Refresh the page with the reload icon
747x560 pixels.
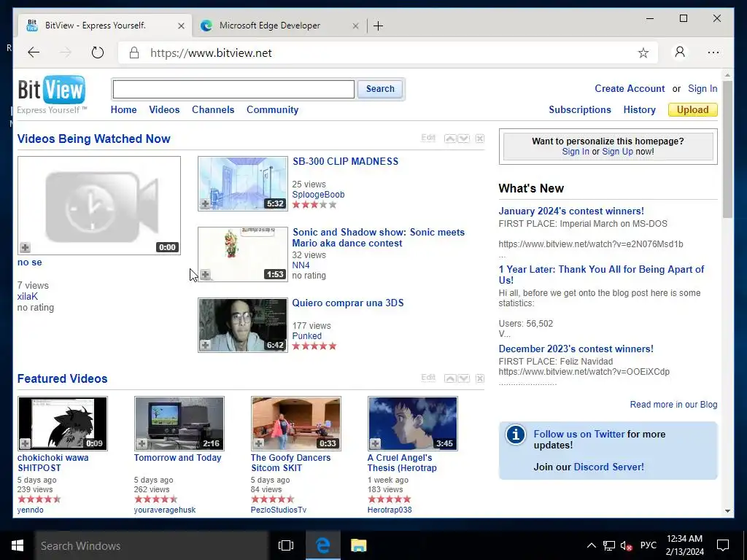[x=98, y=52]
